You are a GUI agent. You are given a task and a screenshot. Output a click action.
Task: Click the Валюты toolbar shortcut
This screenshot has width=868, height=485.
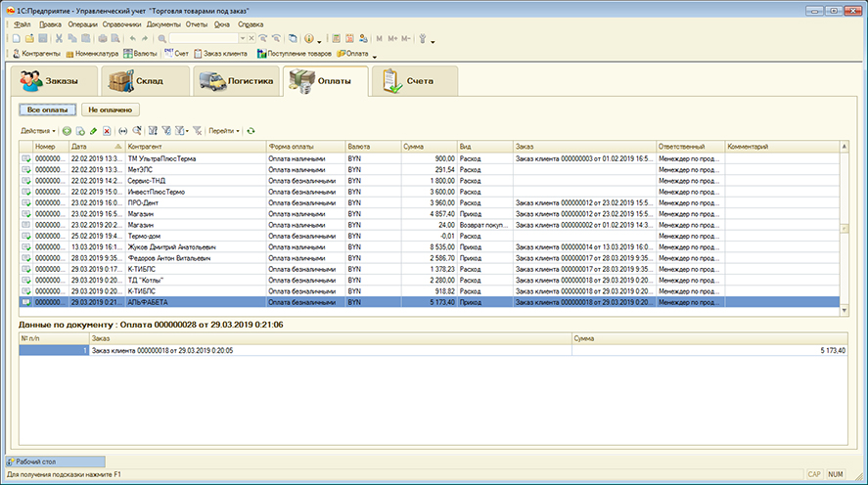(x=142, y=53)
